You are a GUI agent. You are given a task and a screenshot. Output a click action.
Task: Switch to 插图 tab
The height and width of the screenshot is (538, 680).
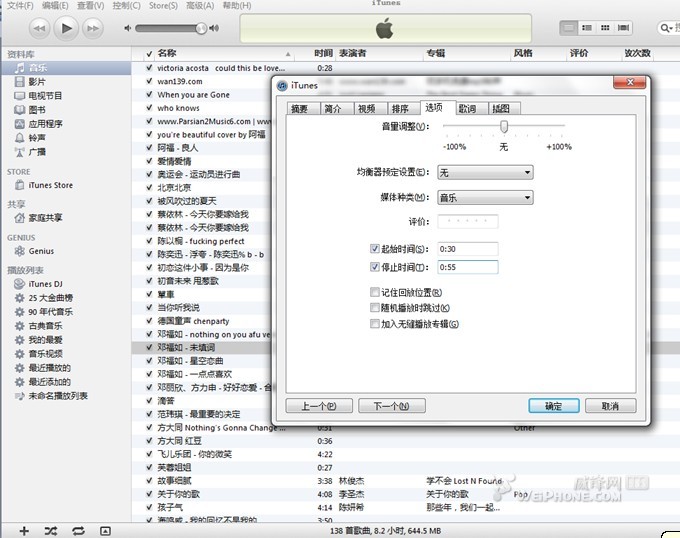pyautogui.click(x=505, y=108)
